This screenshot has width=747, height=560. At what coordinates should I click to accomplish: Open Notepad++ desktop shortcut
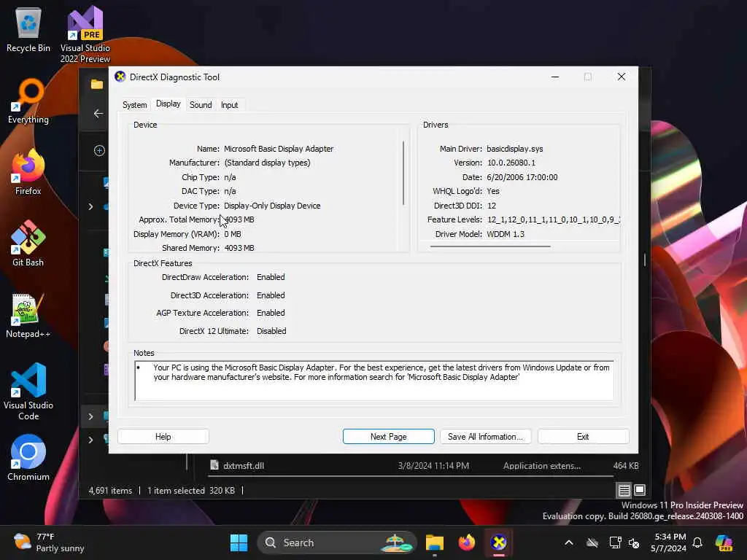point(28,315)
